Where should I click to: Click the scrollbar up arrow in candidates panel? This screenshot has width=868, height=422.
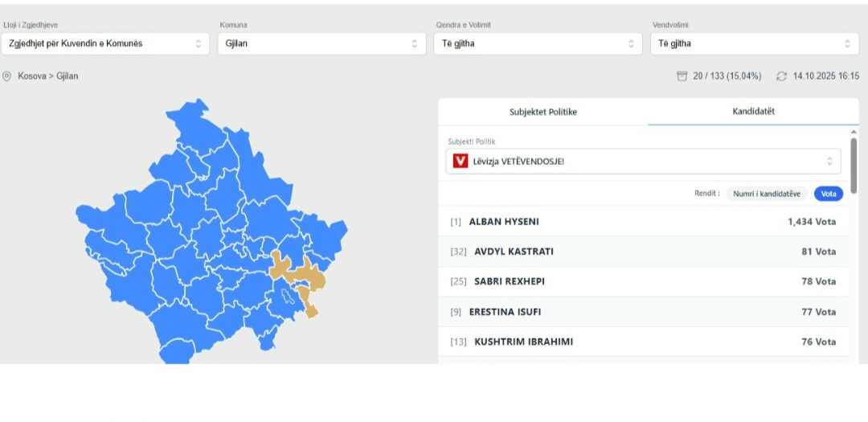coord(854,132)
